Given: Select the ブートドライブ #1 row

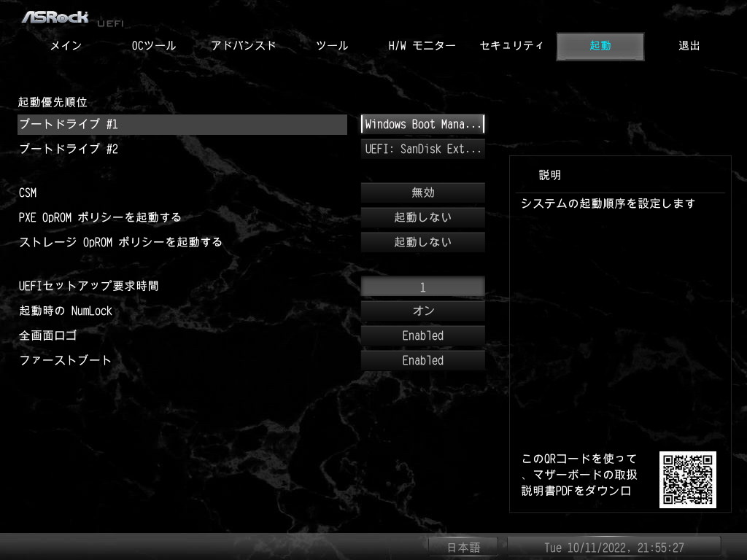Looking at the screenshot, I should click(x=182, y=124).
